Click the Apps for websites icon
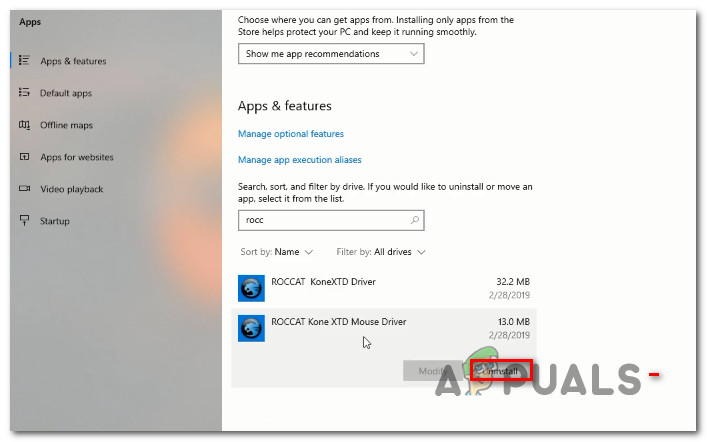 click(x=24, y=157)
